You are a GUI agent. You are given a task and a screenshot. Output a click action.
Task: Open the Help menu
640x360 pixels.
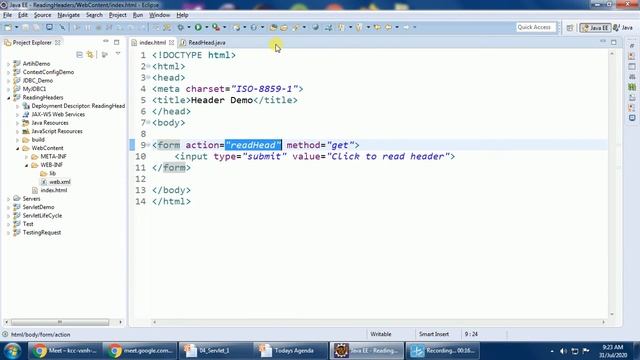(182, 15)
